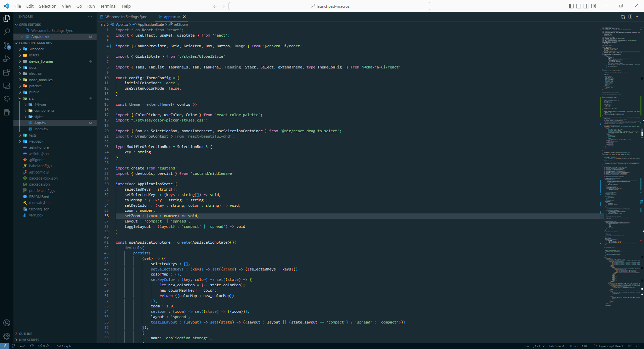Open the Terminal menu

(108, 6)
